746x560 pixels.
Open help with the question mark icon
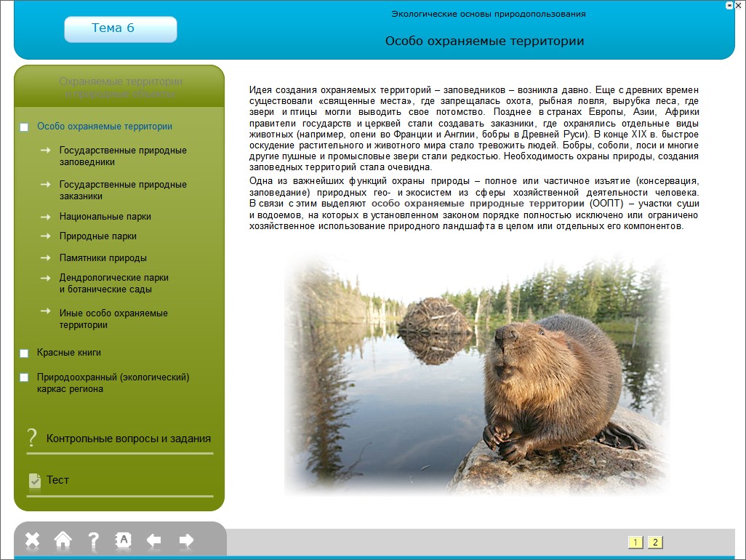click(93, 540)
